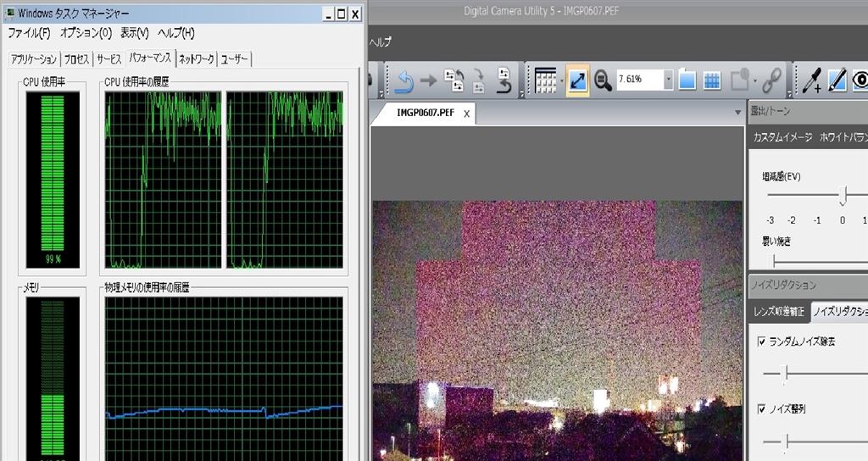868x461 pixels.
Task: Click the blue grid overlay icon
Action: pyautogui.click(x=712, y=81)
